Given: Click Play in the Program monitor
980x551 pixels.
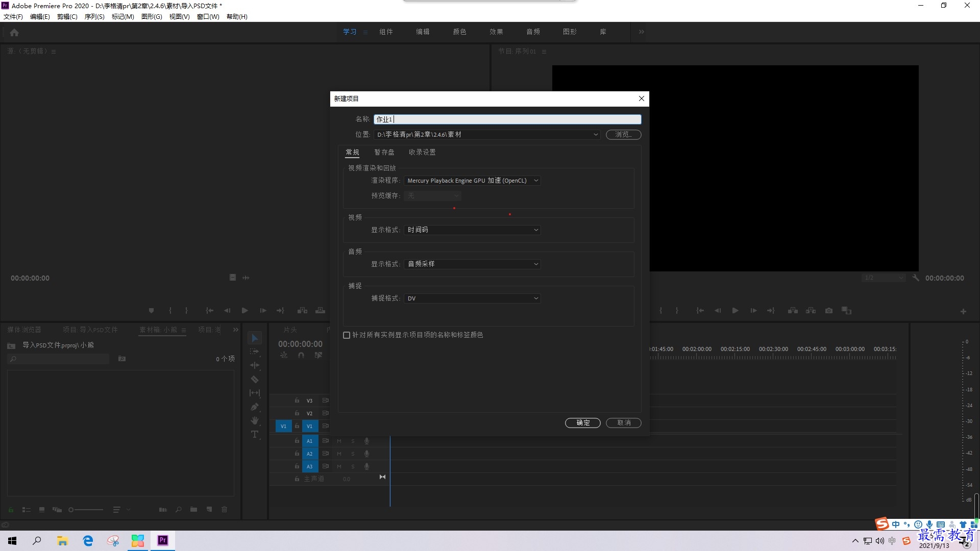Looking at the screenshot, I should pyautogui.click(x=736, y=310).
